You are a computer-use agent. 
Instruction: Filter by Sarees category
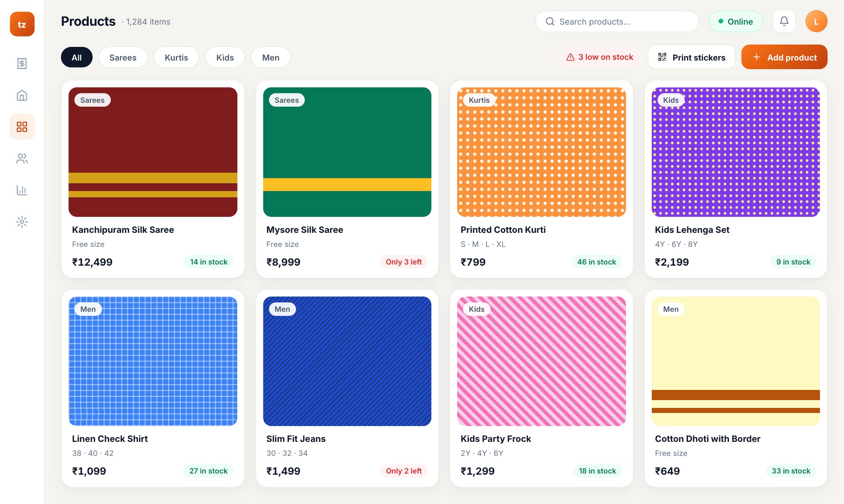(x=123, y=57)
